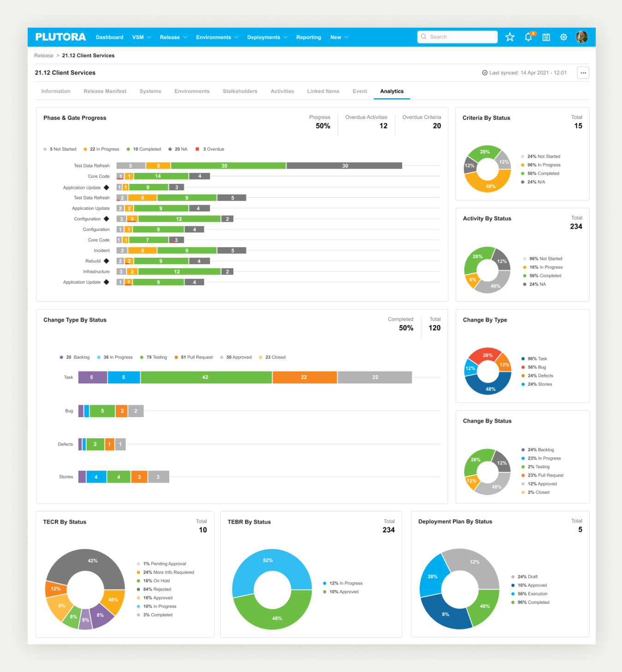The width and height of the screenshot is (622, 672).
Task: Click the green 42 segment in Task bar
Action: 206,377
